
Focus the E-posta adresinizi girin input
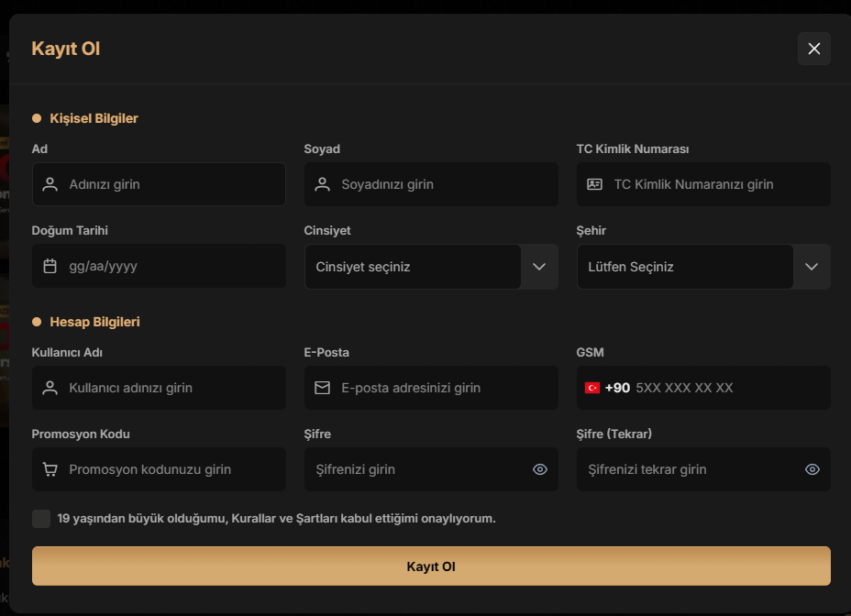[x=431, y=388]
